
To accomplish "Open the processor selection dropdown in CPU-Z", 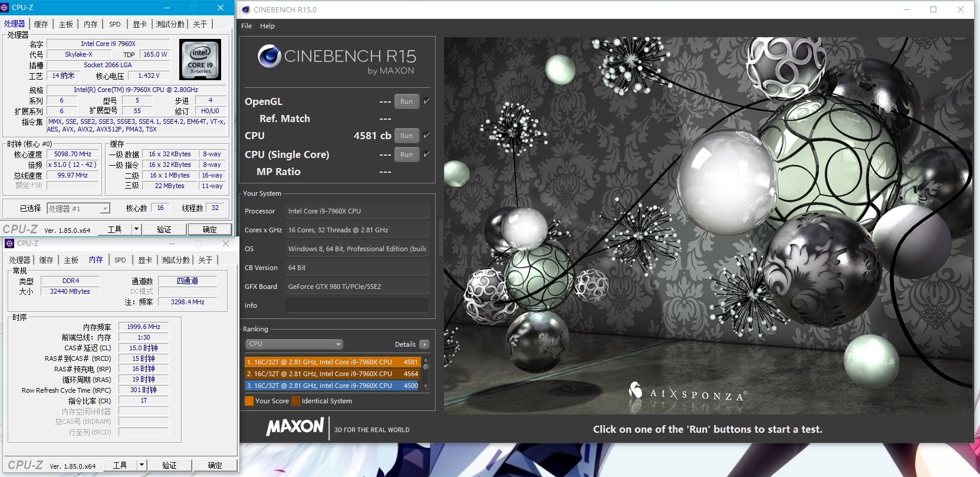I will coord(78,208).
